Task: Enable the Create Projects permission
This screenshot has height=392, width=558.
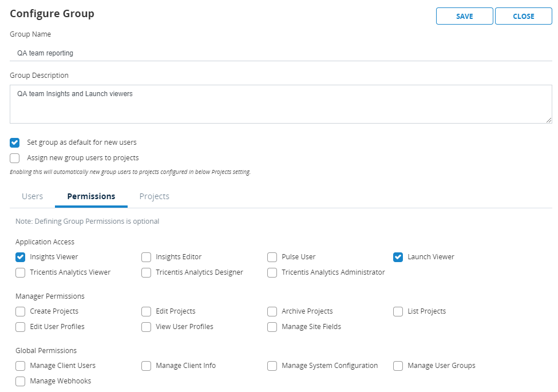Action: (x=21, y=311)
